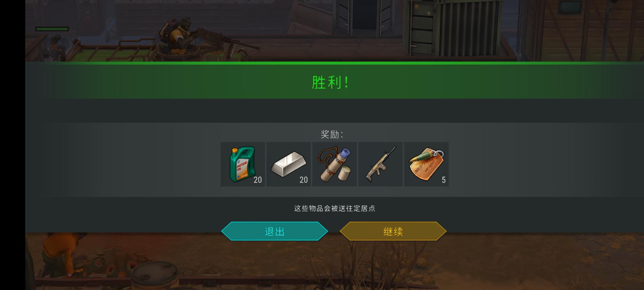
Task: Tap the green shipping container in background
Action: pos(453,28)
